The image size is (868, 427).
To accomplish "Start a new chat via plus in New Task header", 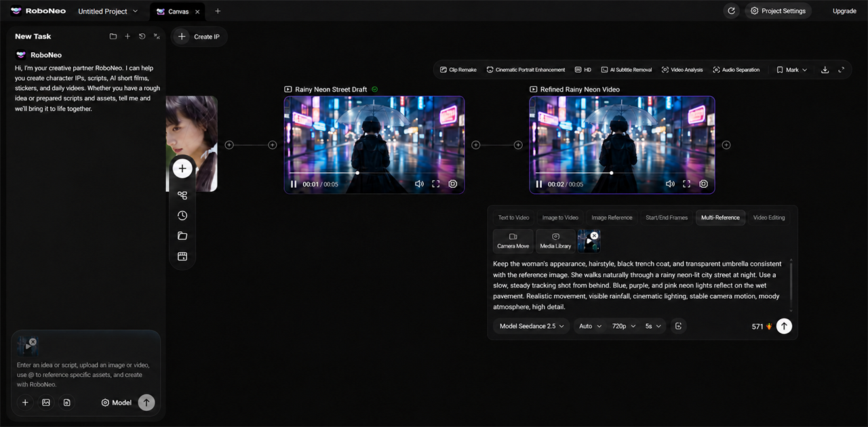I will coord(127,37).
